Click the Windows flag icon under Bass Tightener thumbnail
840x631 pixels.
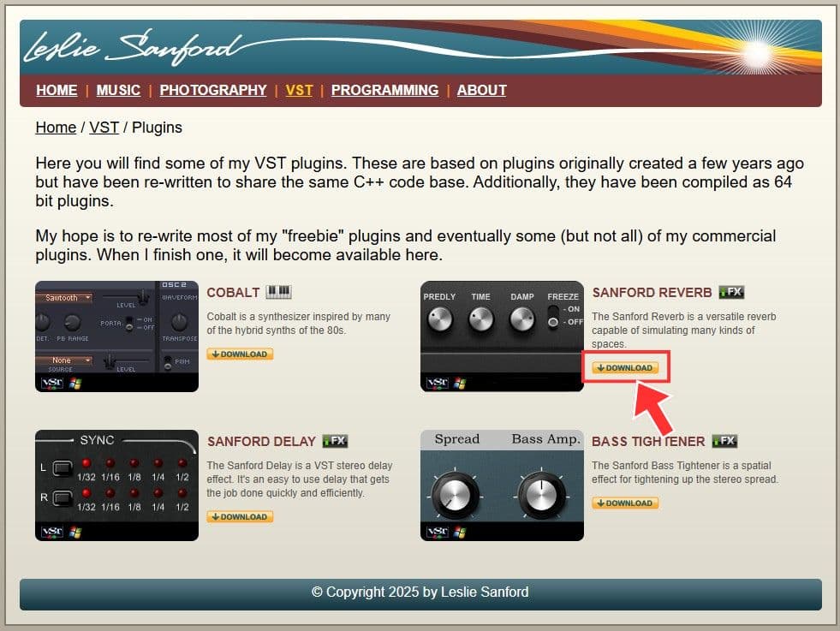pos(460,532)
